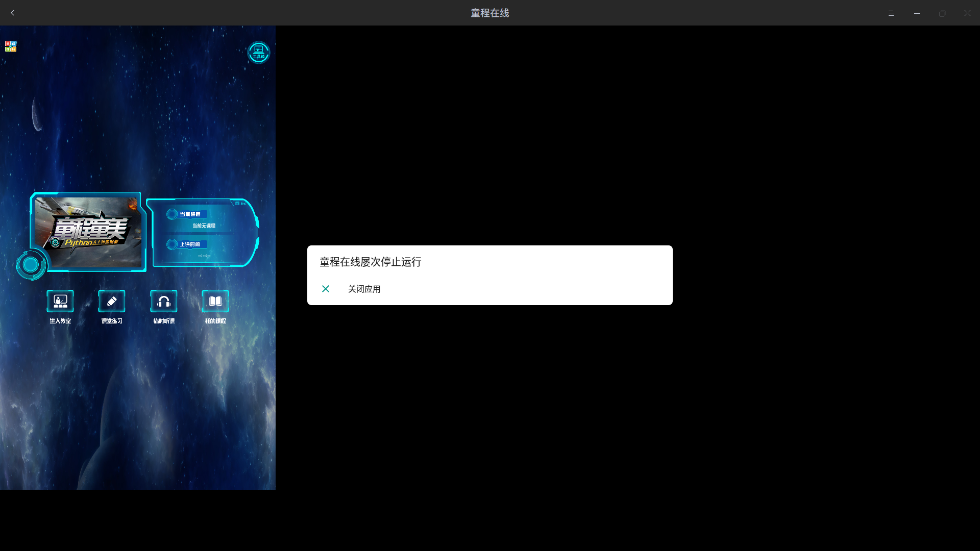Click the small icon above the course panel
Viewport: 980px width, 551px height.
(x=237, y=203)
